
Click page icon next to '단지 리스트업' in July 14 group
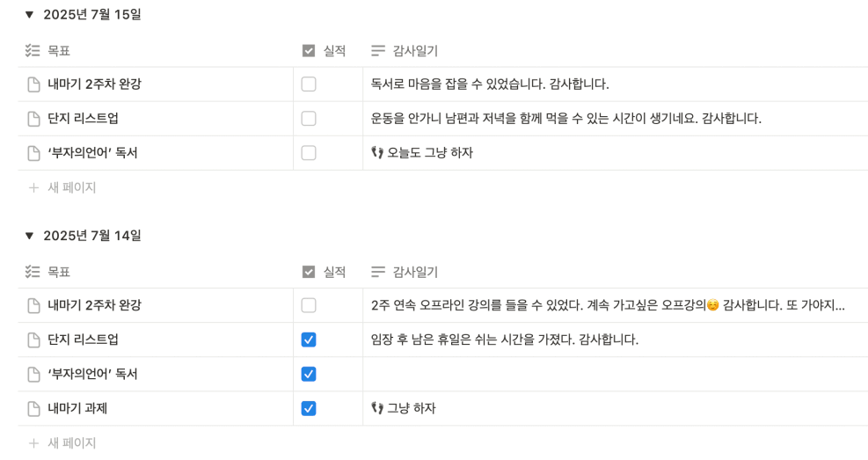33,340
